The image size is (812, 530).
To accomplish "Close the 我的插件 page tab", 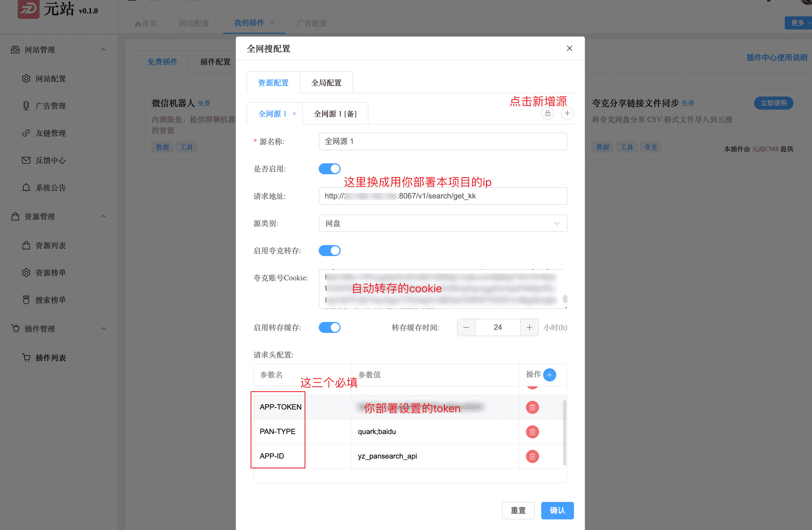I will pyautogui.click(x=272, y=23).
